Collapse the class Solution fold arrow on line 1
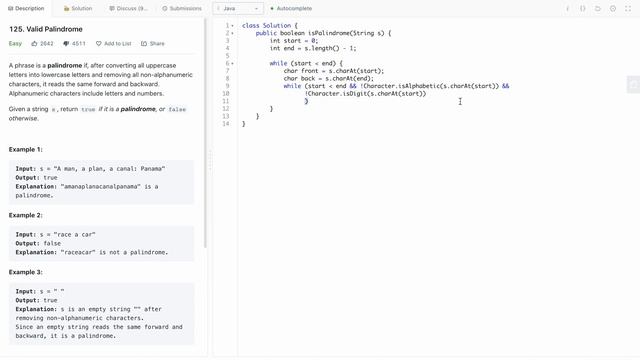 tap(233, 26)
